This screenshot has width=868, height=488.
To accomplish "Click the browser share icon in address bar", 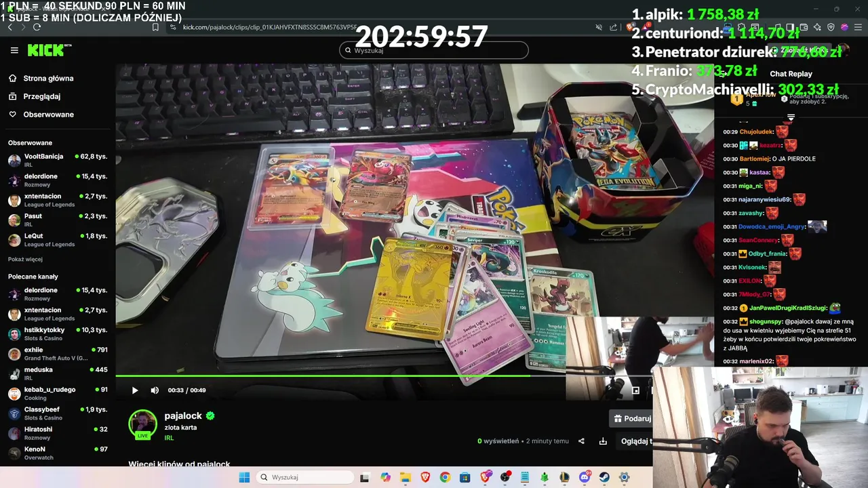I will pyautogui.click(x=613, y=27).
